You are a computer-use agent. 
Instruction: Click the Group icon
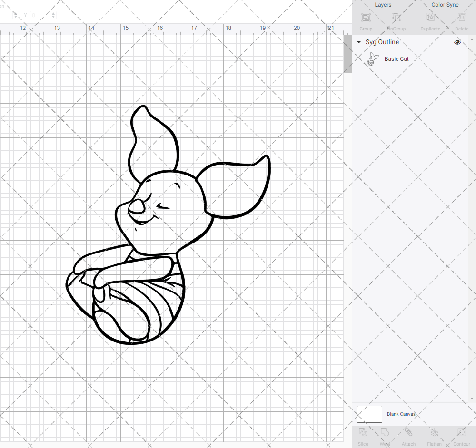tap(366, 17)
